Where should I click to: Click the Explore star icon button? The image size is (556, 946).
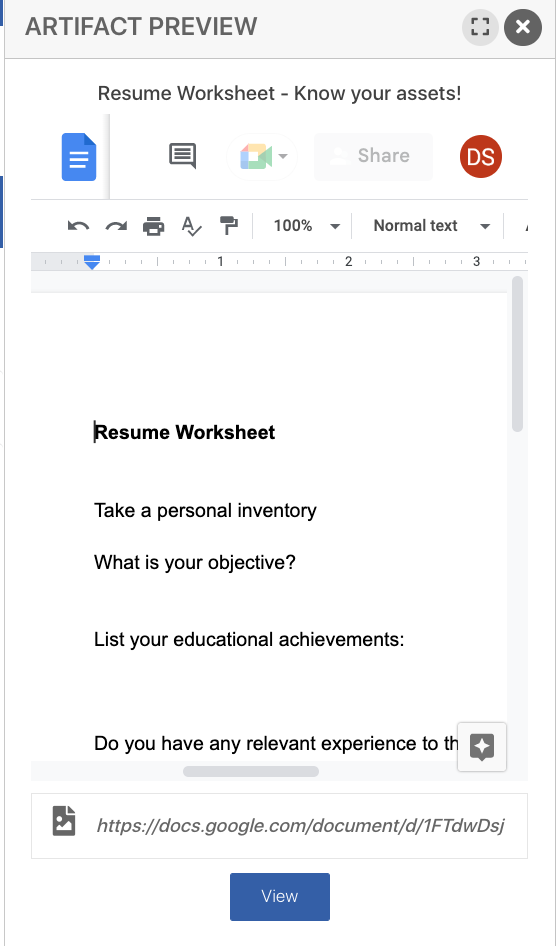click(x=482, y=747)
